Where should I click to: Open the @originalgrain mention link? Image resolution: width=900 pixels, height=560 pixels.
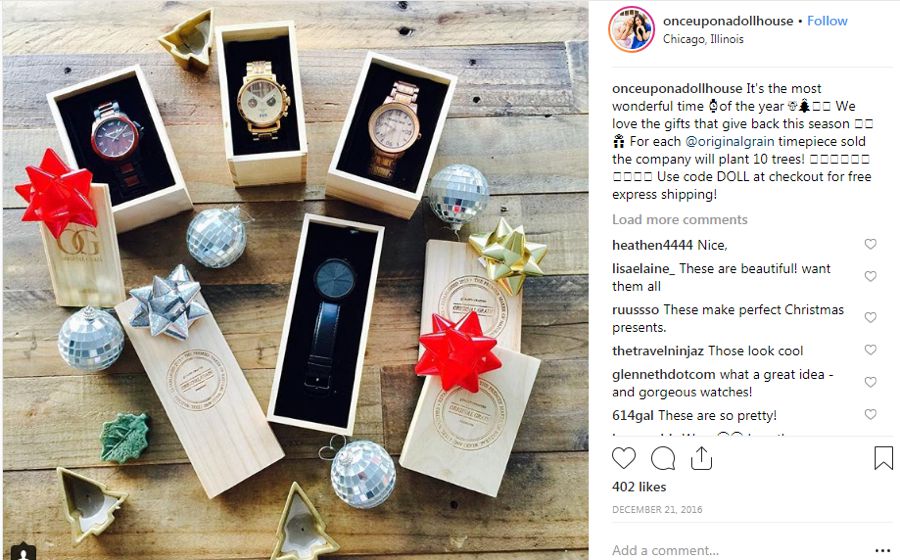pos(730,141)
